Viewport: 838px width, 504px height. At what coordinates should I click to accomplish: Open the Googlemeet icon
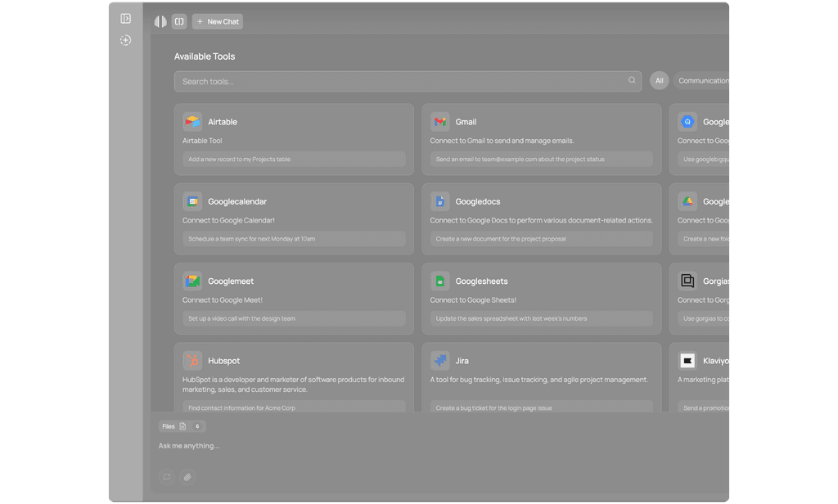192,281
